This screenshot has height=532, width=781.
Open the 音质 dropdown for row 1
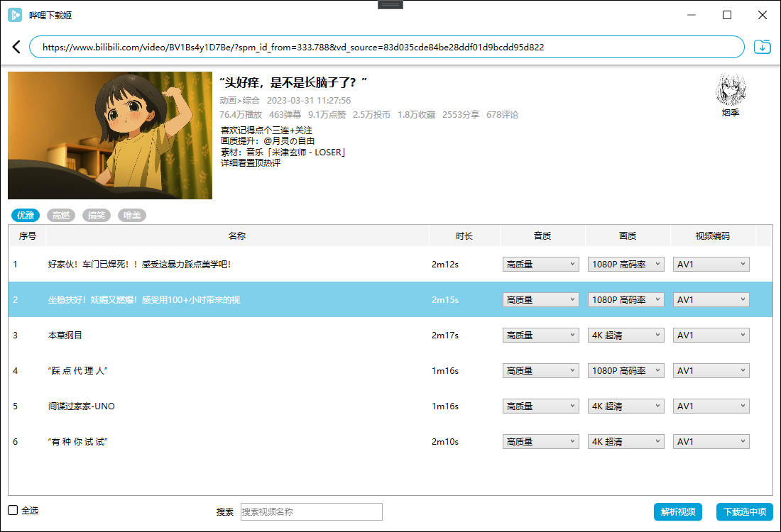pos(540,264)
